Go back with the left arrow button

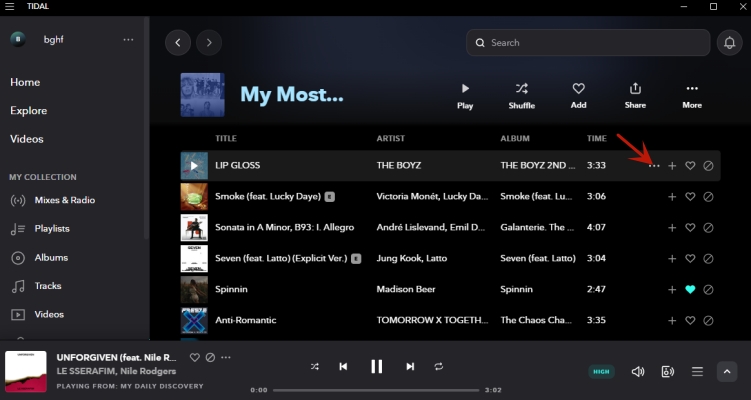(x=178, y=43)
